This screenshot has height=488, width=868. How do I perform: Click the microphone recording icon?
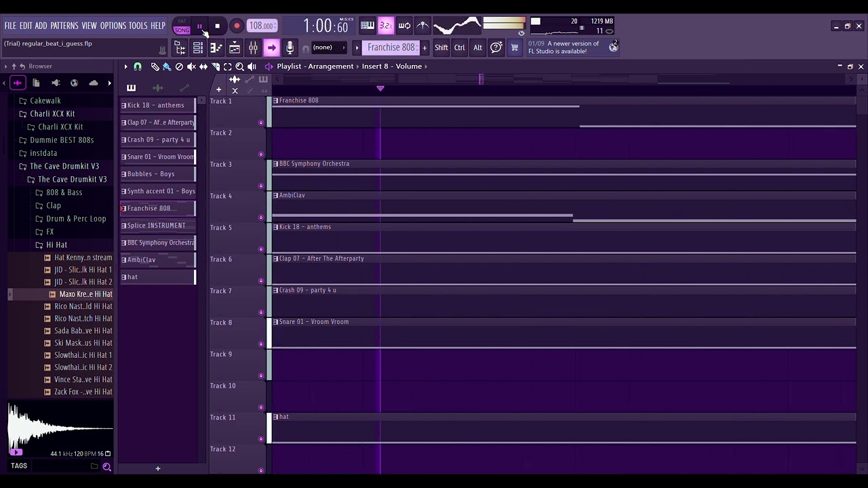(290, 47)
